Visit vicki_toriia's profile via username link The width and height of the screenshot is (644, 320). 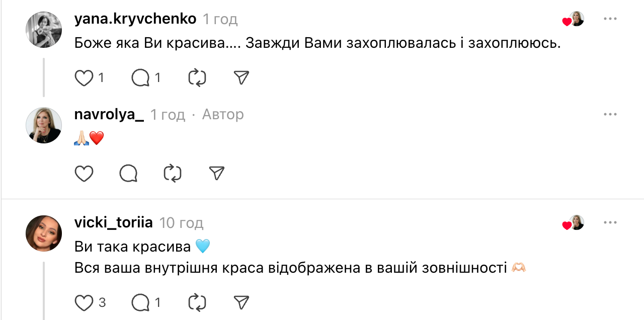[x=113, y=222]
